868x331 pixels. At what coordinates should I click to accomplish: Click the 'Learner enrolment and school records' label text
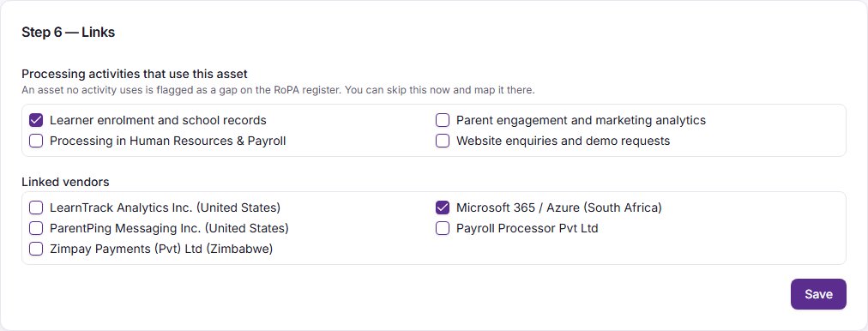tap(158, 120)
